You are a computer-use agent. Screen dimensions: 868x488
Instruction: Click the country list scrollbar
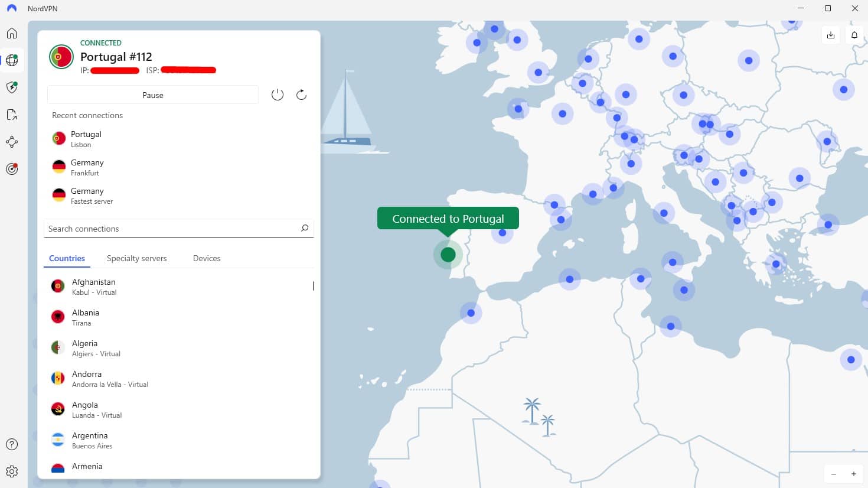313,286
